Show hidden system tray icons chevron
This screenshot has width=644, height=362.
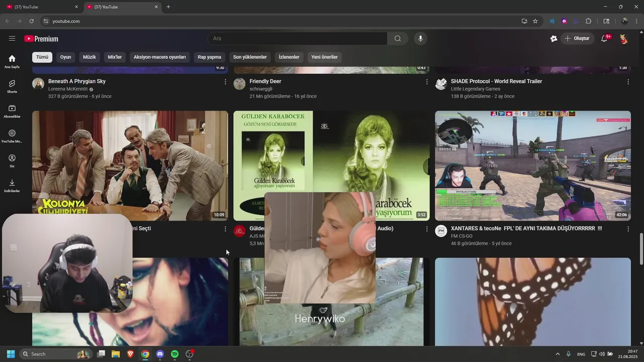coord(557,354)
